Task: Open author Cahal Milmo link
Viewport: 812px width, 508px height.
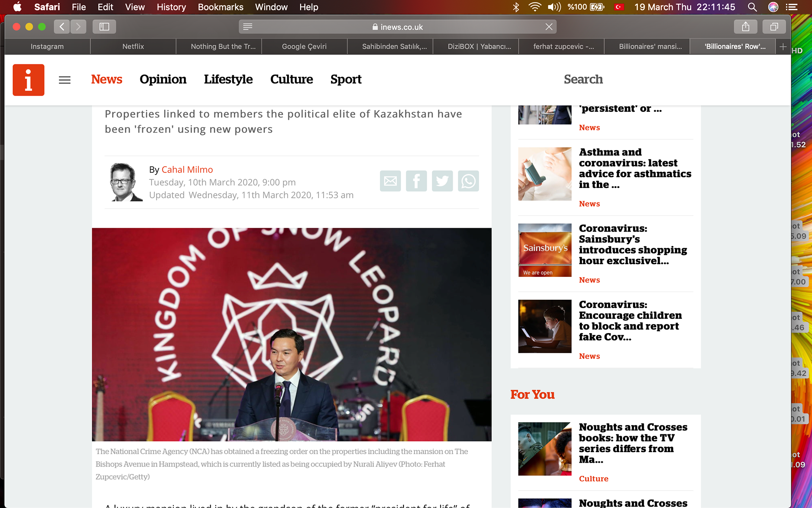Action: [187, 169]
